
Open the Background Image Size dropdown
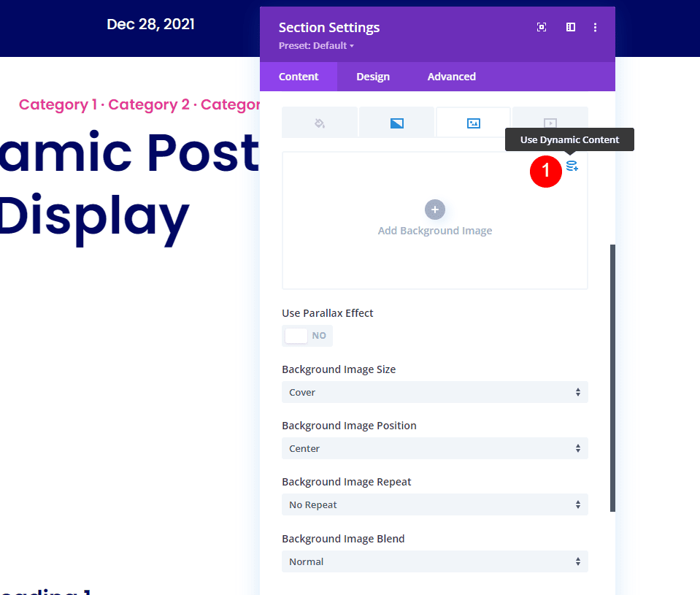[x=434, y=392]
